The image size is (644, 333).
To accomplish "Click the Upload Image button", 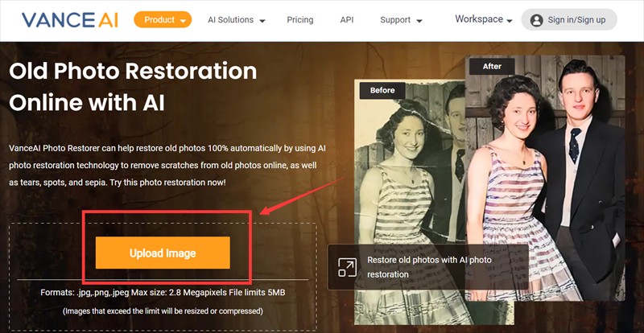I will [163, 253].
